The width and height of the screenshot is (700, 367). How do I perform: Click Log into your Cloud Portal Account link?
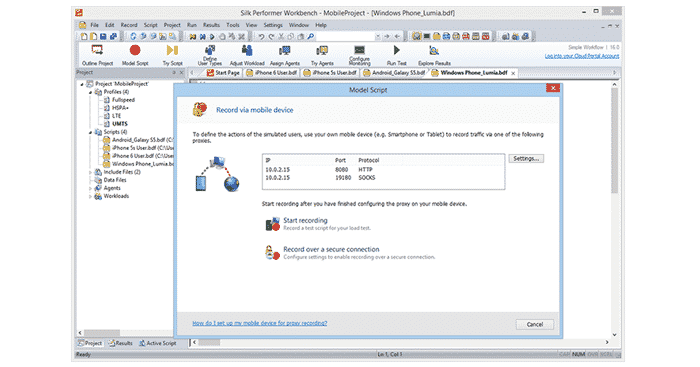(582, 56)
